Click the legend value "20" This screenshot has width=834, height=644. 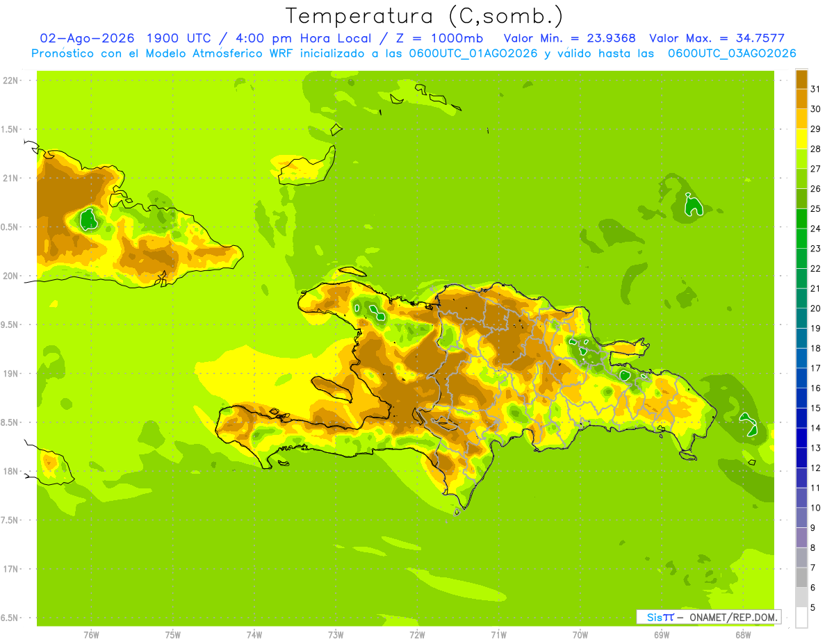click(x=815, y=308)
